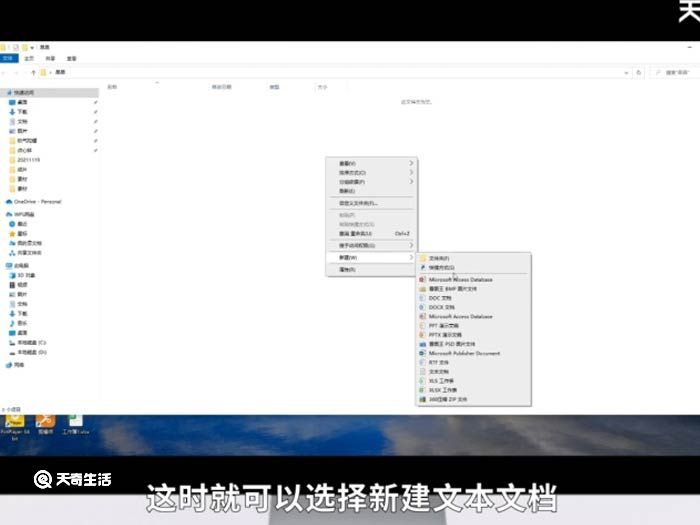
Task: Choose the PPT 演示文稿 icon
Action: coord(422,325)
